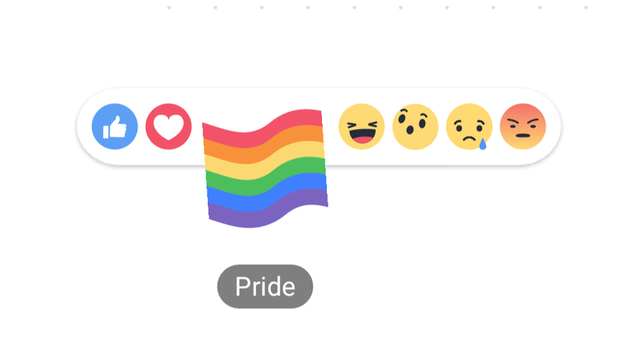Click the gray Pride tooltip label

click(x=265, y=286)
